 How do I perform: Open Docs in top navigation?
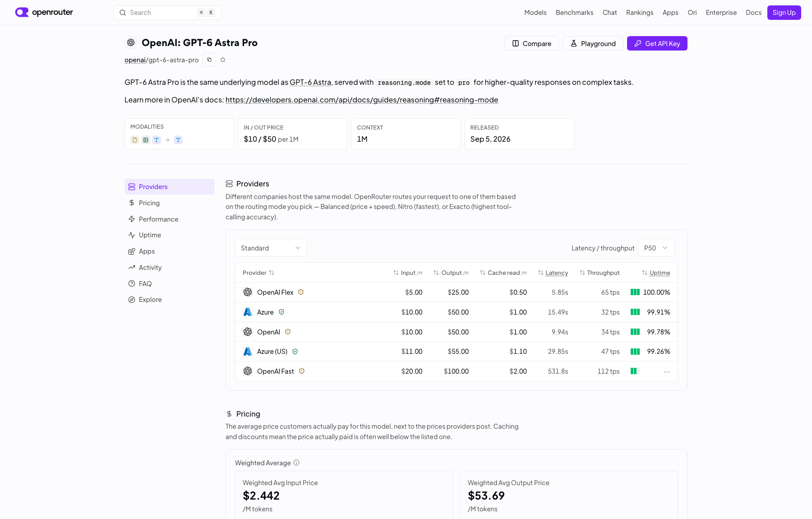click(753, 13)
